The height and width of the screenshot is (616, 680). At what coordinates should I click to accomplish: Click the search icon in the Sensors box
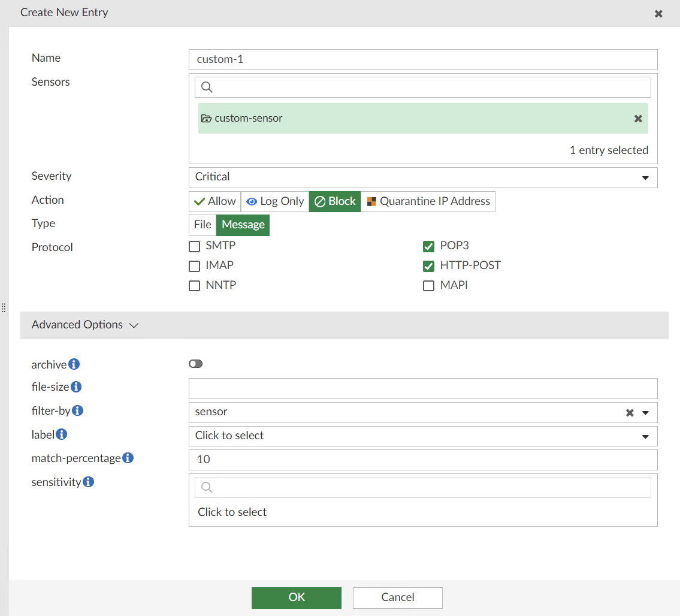point(206,87)
